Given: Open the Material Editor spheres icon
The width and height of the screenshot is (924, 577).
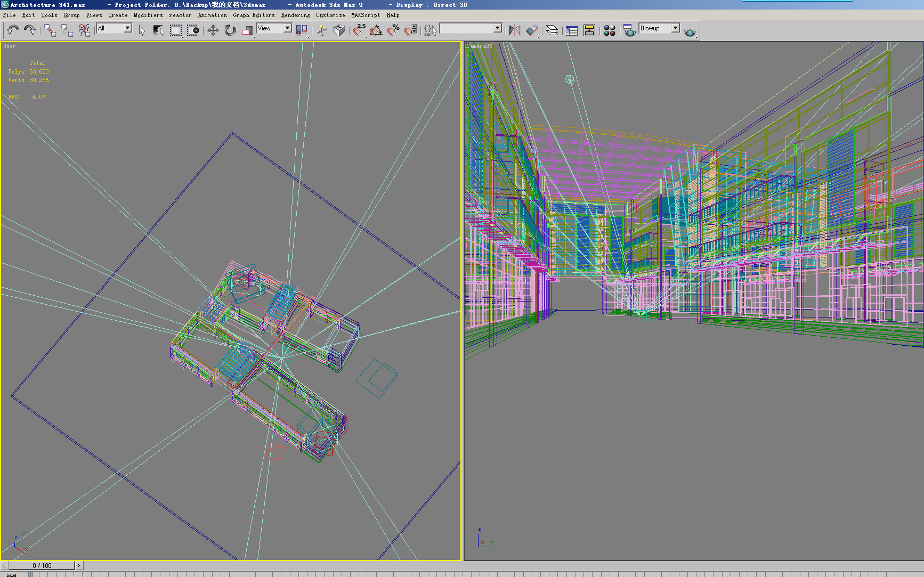Looking at the screenshot, I should pos(610,30).
